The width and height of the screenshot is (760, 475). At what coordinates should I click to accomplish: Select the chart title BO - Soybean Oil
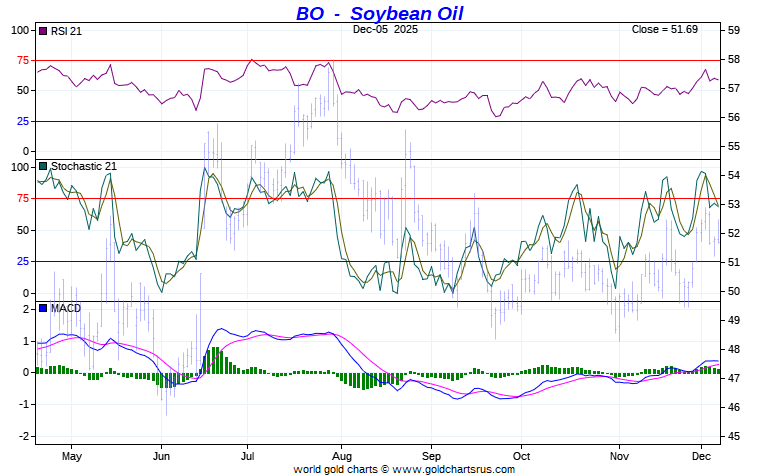[x=380, y=13]
